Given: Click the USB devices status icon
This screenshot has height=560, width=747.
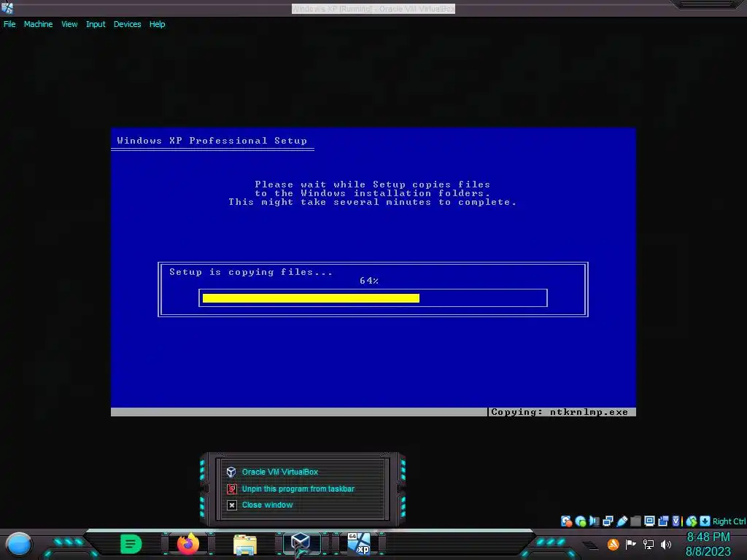Looking at the screenshot, I should (622, 521).
